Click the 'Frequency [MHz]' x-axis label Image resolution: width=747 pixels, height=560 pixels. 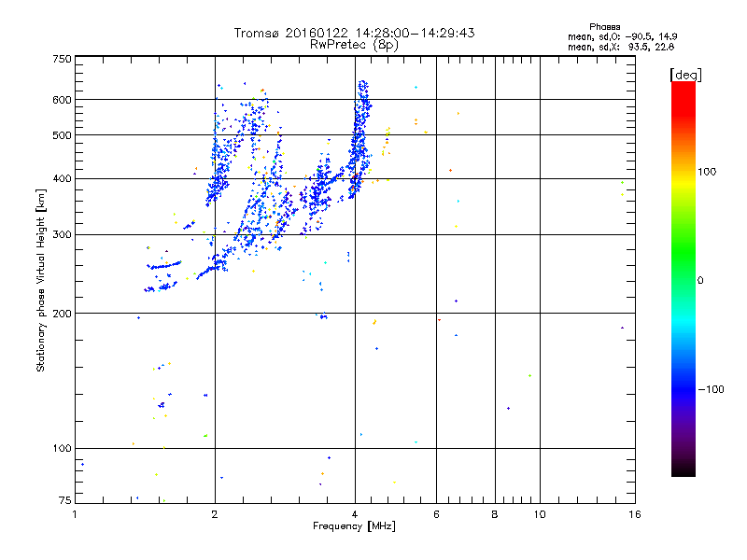pyautogui.click(x=354, y=526)
